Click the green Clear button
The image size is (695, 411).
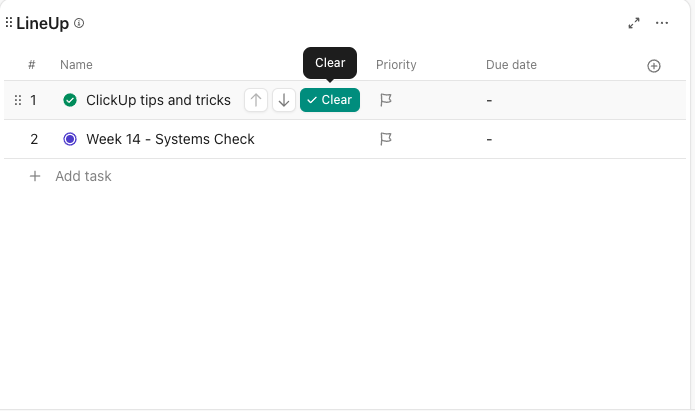click(330, 100)
